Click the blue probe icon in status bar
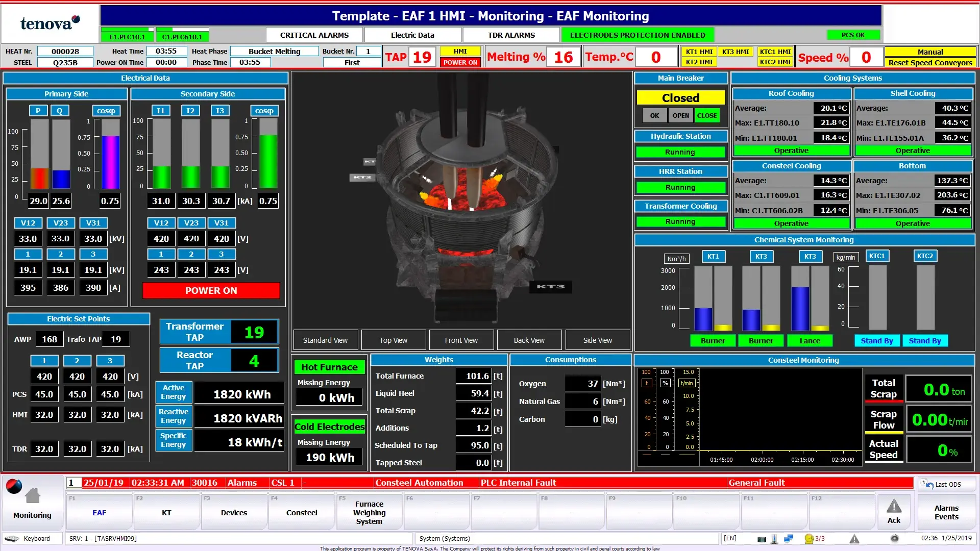Screen dimensions: 980x551 [x=774, y=538]
